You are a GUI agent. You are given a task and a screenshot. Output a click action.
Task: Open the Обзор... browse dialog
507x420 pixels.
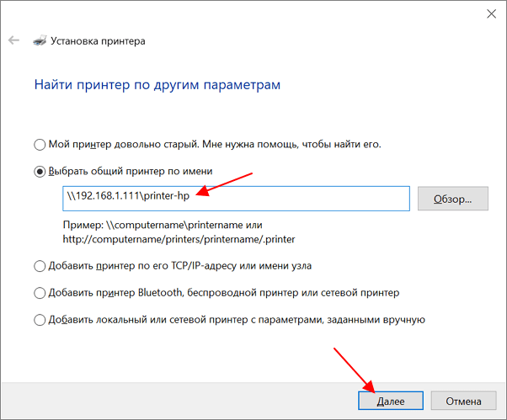[453, 199]
